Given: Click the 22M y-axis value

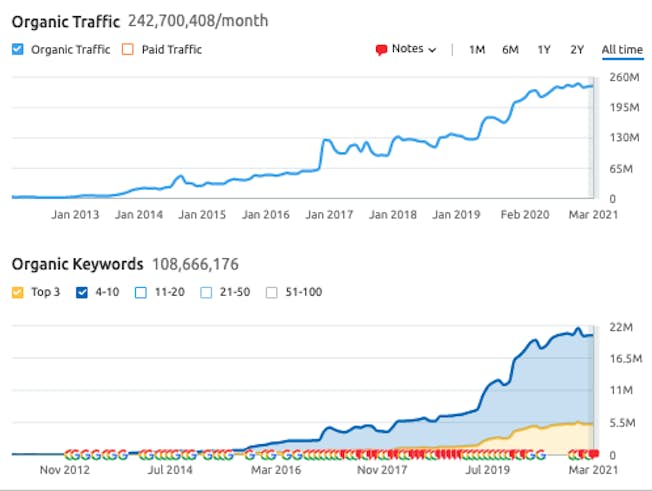Looking at the screenshot, I should [x=621, y=327].
